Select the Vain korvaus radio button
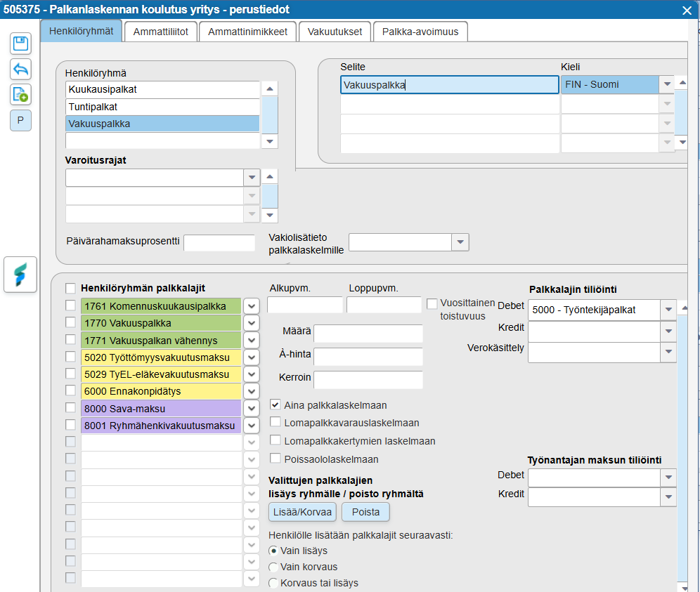 pyautogui.click(x=273, y=567)
